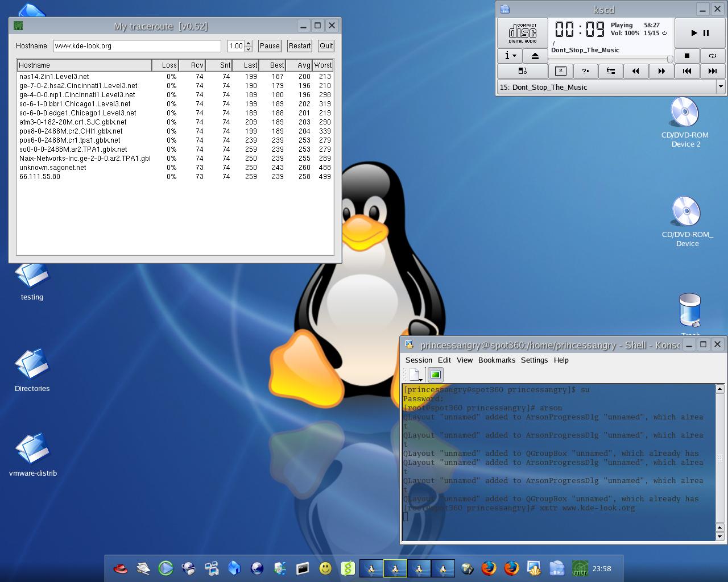Click the mtr tray icon in the panel
728x582 pixels.
(580, 568)
